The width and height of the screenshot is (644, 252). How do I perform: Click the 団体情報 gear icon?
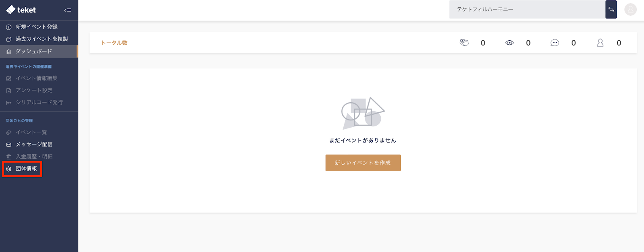pos(9,169)
